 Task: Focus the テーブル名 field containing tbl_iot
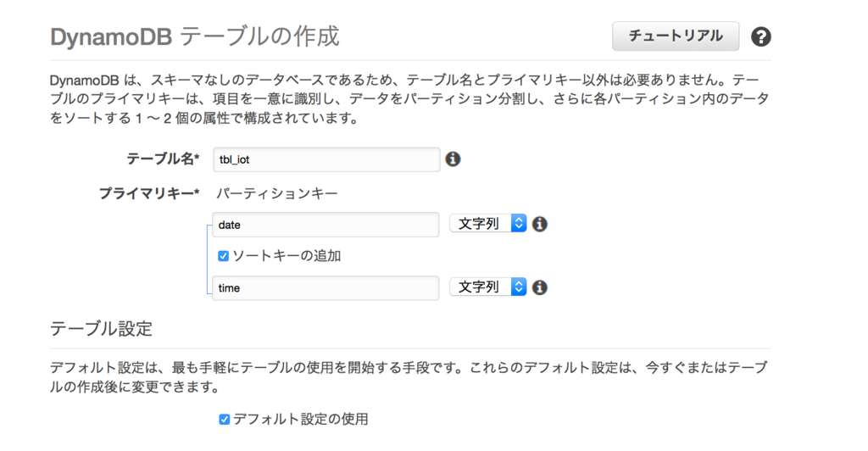tap(326, 159)
